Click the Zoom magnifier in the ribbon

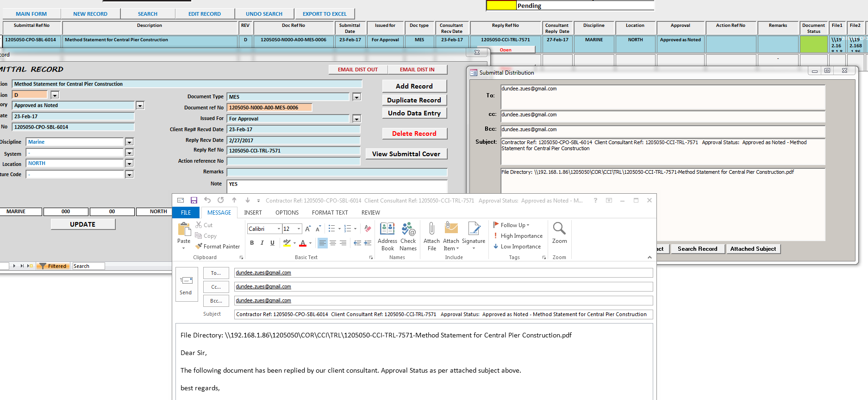pyautogui.click(x=559, y=233)
